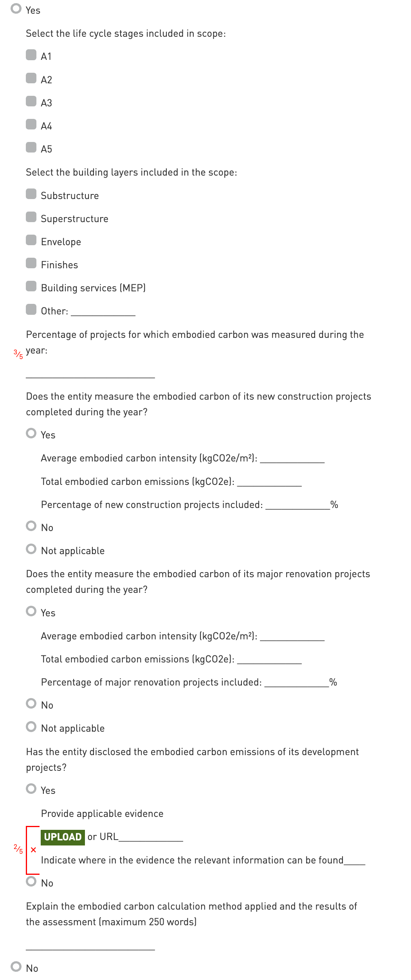The image size is (411, 980).
Task: Check the Envelope building layer
Action: (31, 240)
